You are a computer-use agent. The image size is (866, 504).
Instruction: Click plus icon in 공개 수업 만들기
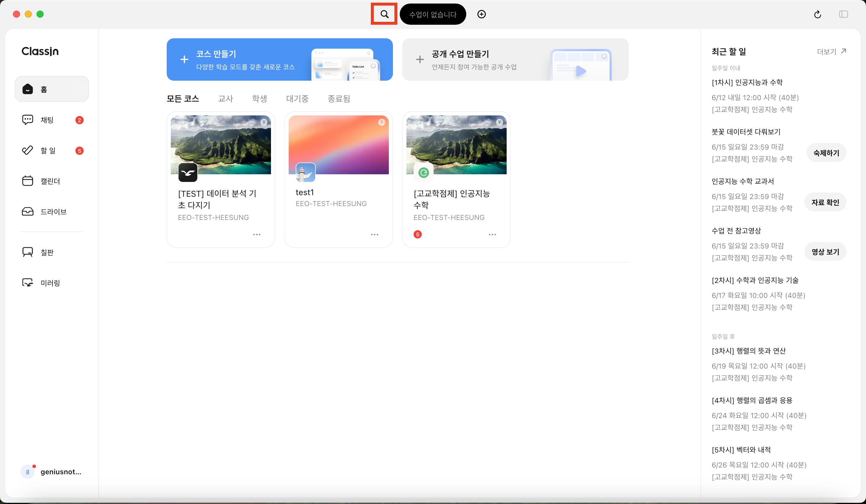420,59
